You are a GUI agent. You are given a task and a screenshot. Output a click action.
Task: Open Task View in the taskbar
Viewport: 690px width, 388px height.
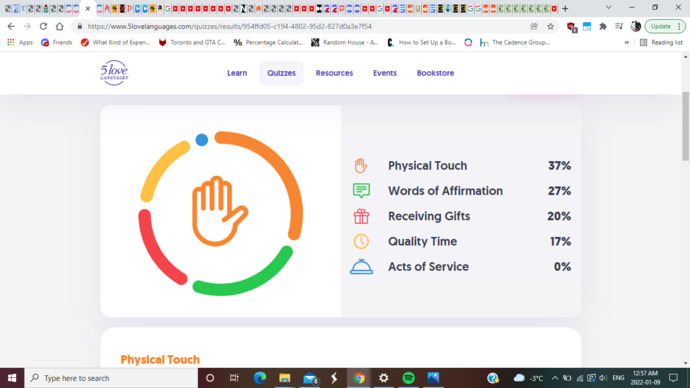234,378
